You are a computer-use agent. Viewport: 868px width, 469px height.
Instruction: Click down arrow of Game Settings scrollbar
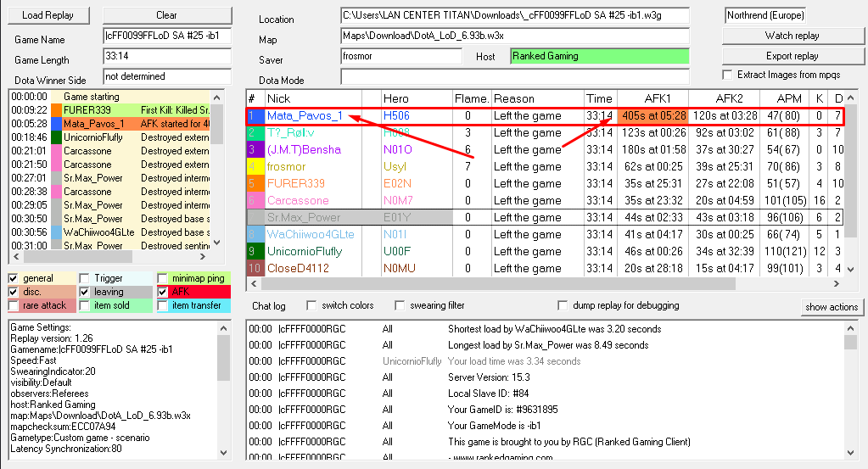(224, 453)
